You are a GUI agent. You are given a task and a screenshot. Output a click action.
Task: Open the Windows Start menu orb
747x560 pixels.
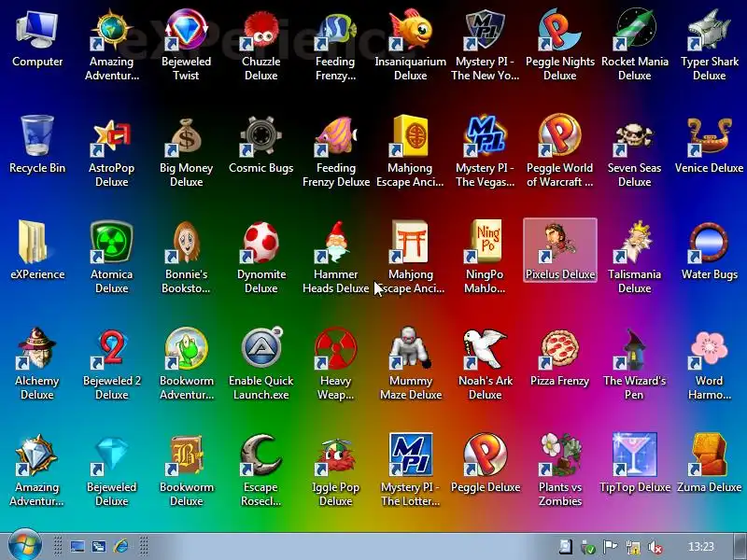25,545
